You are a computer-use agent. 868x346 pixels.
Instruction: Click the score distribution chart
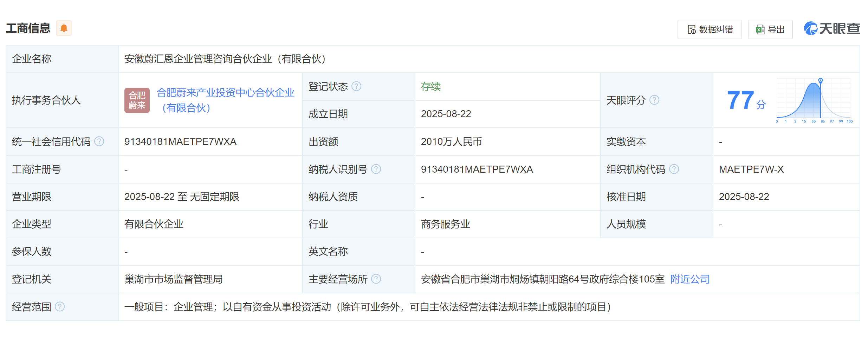[814, 100]
